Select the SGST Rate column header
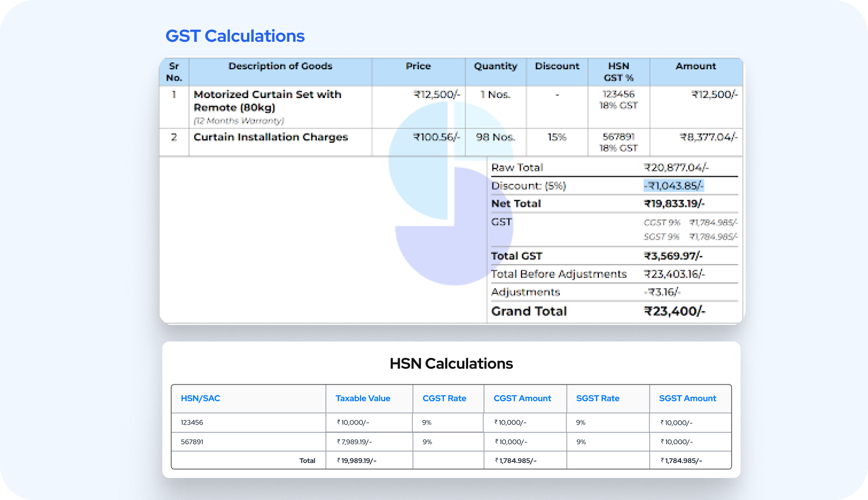The image size is (868, 500). [x=597, y=398]
